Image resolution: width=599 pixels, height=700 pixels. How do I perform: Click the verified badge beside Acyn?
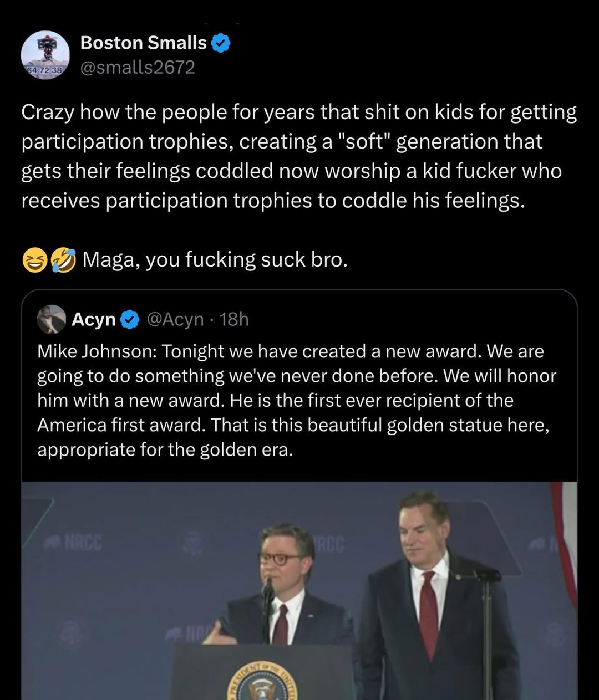[x=130, y=319]
